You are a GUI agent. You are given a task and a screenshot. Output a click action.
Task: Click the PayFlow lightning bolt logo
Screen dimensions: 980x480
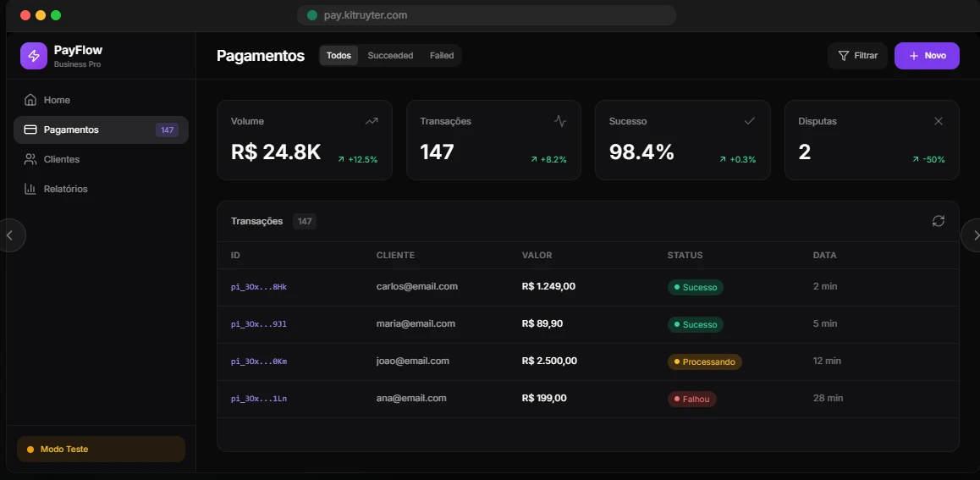(x=34, y=56)
